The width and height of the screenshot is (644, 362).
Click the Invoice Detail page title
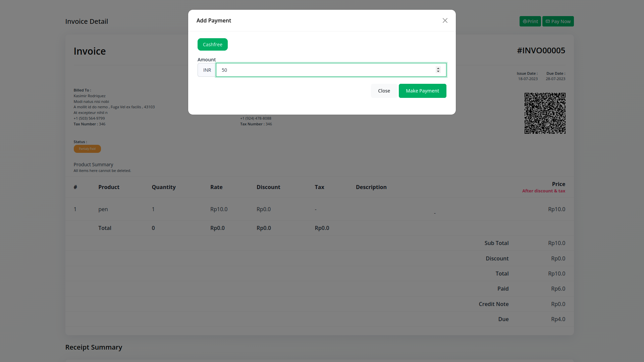point(87,21)
